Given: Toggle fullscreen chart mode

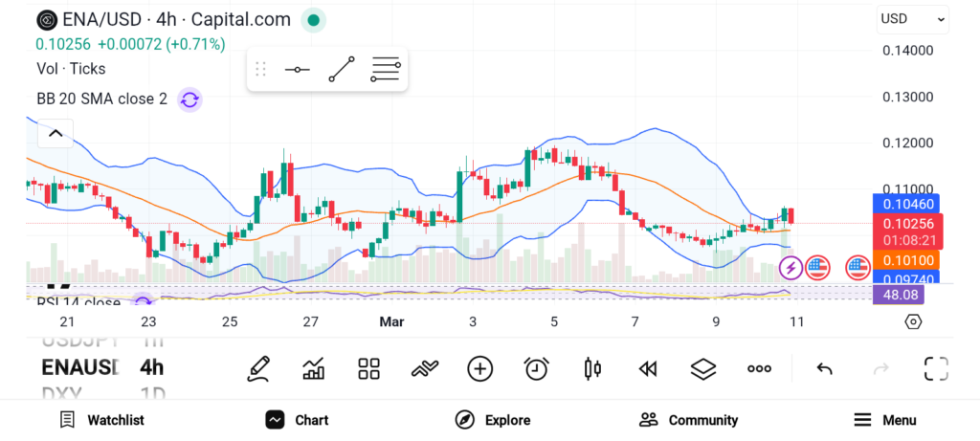Looking at the screenshot, I should tap(935, 368).
